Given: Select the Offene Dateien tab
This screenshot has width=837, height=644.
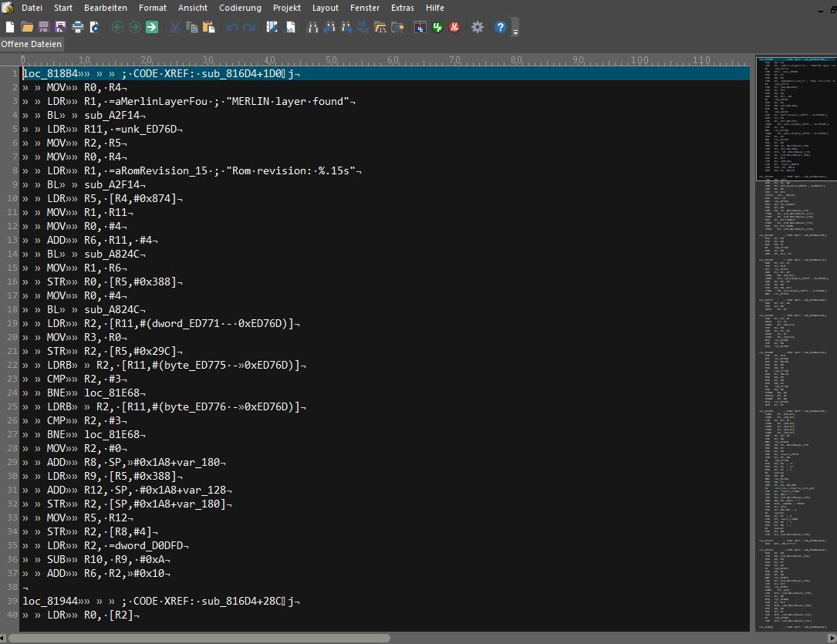Looking at the screenshot, I should click(x=31, y=44).
